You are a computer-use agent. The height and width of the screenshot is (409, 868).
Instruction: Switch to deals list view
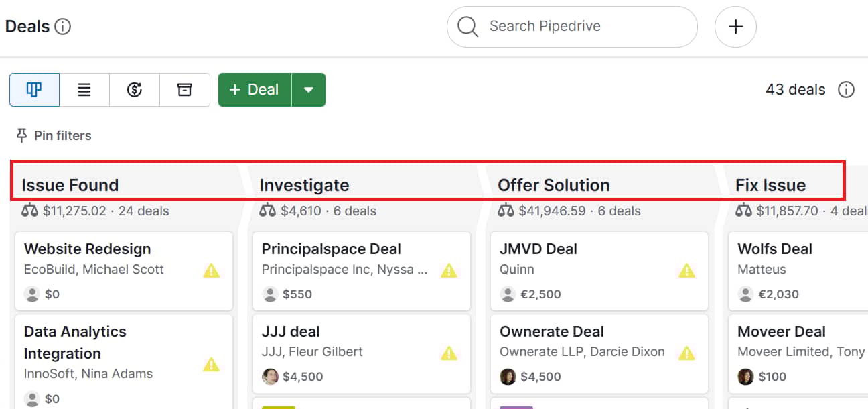(x=84, y=90)
